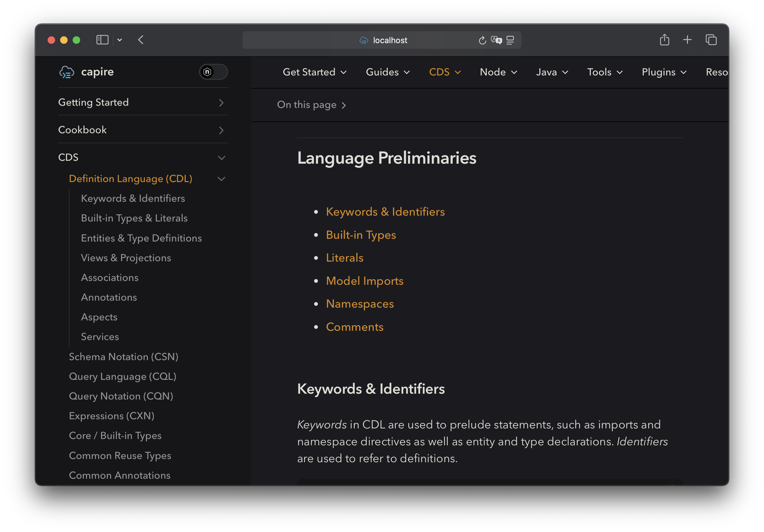764x532 pixels.
Task: Click the capire cloud logo icon
Action: tap(67, 72)
